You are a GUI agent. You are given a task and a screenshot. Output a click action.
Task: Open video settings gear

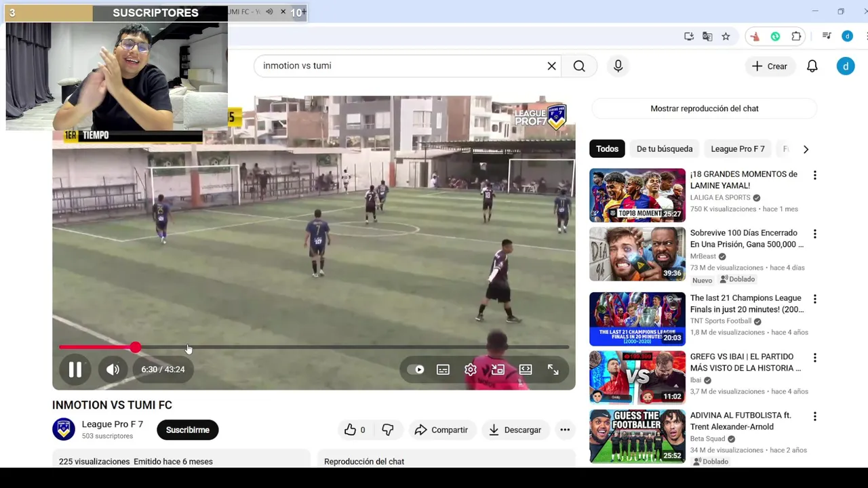click(x=471, y=369)
